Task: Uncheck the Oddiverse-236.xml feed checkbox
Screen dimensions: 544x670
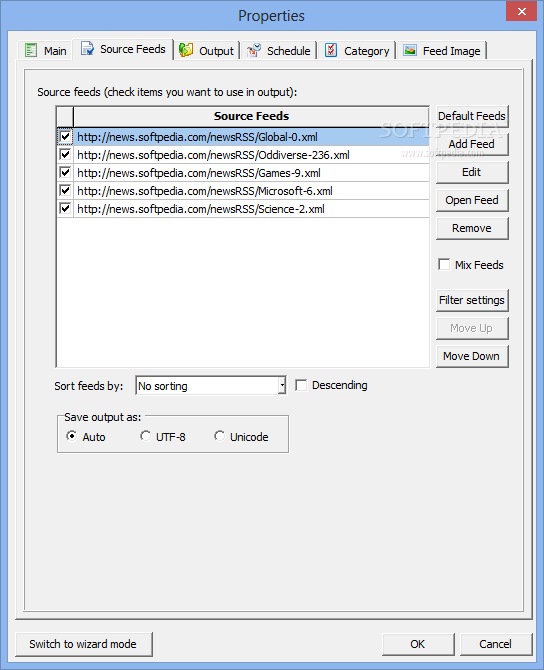Action: 65,155
